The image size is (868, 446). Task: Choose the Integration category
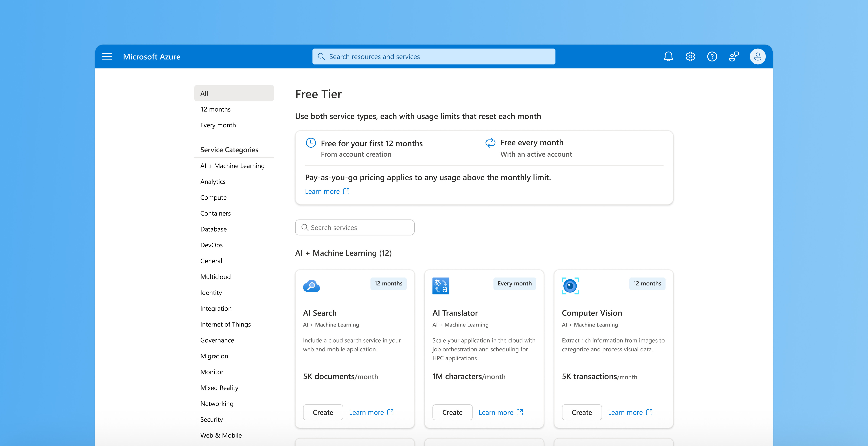[x=234, y=308]
